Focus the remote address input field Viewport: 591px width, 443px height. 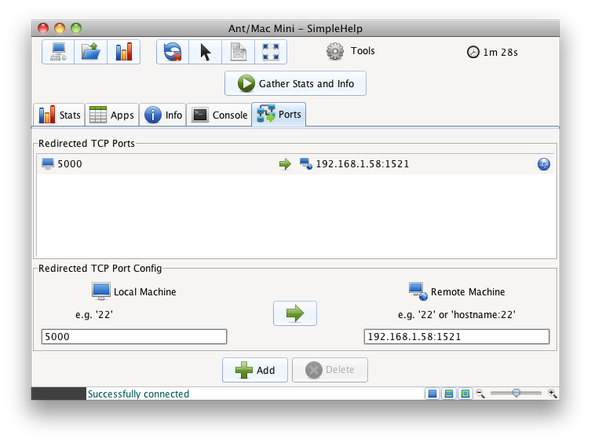coord(456,337)
